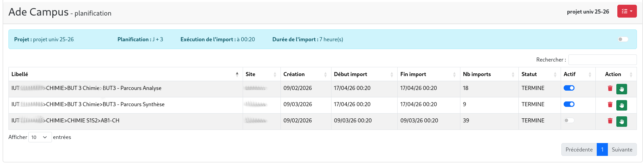This screenshot has width=644, height=164.
Task: Enable Actif switch for CHIMIE S1S2>AB1-CH
Action: pyautogui.click(x=569, y=120)
